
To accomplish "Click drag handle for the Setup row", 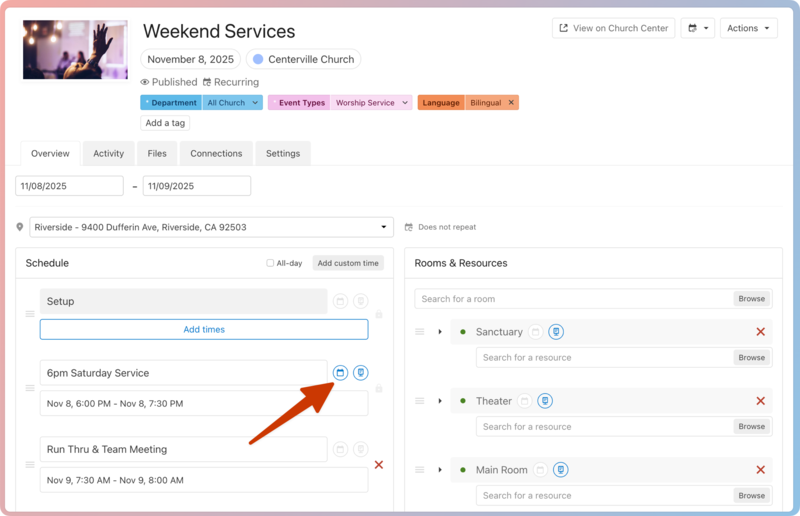I will (x=29, y=314).
